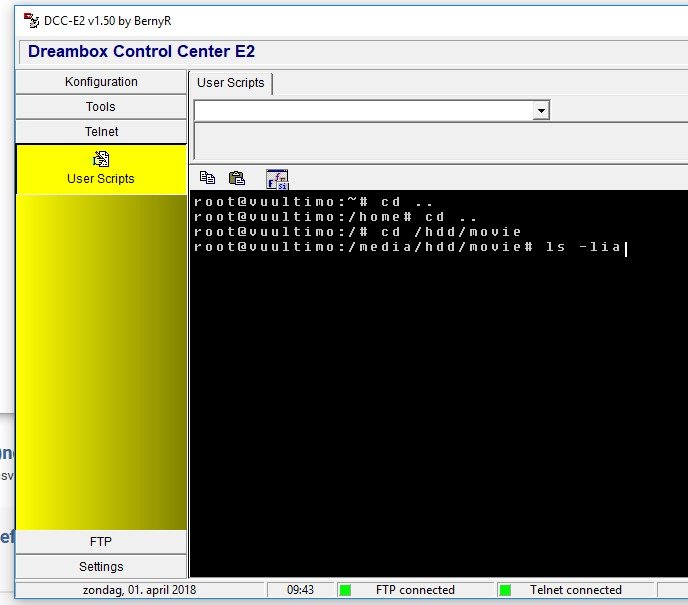Click the time 09:43 in the status bar

(300, 590)
